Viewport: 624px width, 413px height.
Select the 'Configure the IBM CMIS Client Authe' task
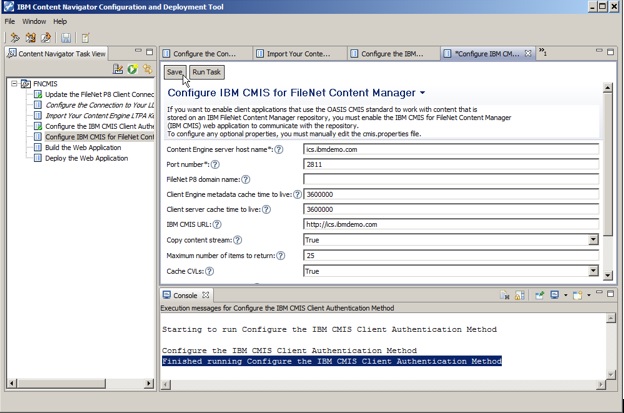(x=99, y=126)
